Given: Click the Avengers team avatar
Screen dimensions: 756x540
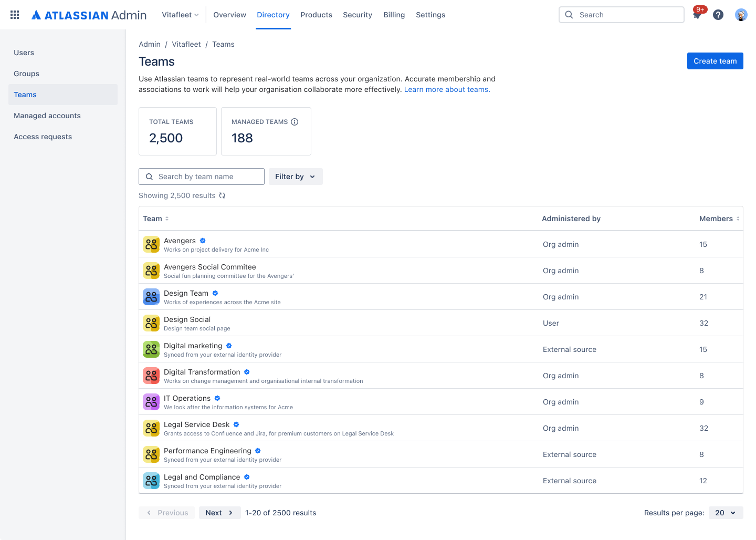Looking at the screenshot, I should click(151, 244).
